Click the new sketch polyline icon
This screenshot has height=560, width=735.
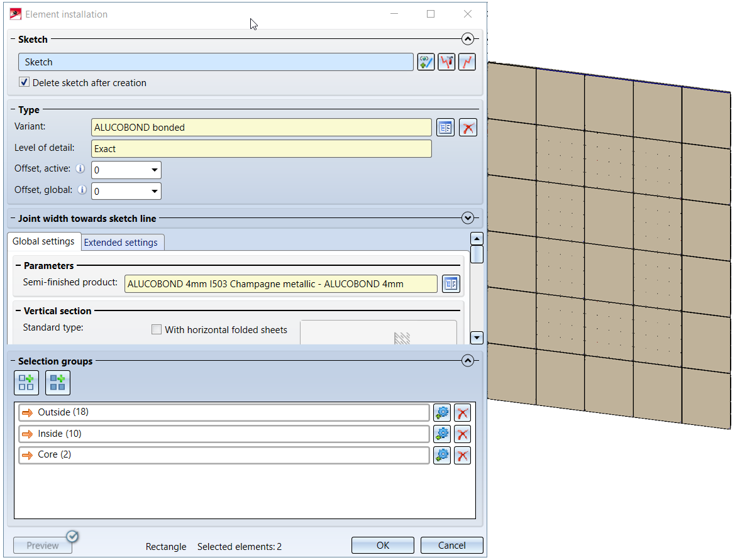tap(467, 62)
